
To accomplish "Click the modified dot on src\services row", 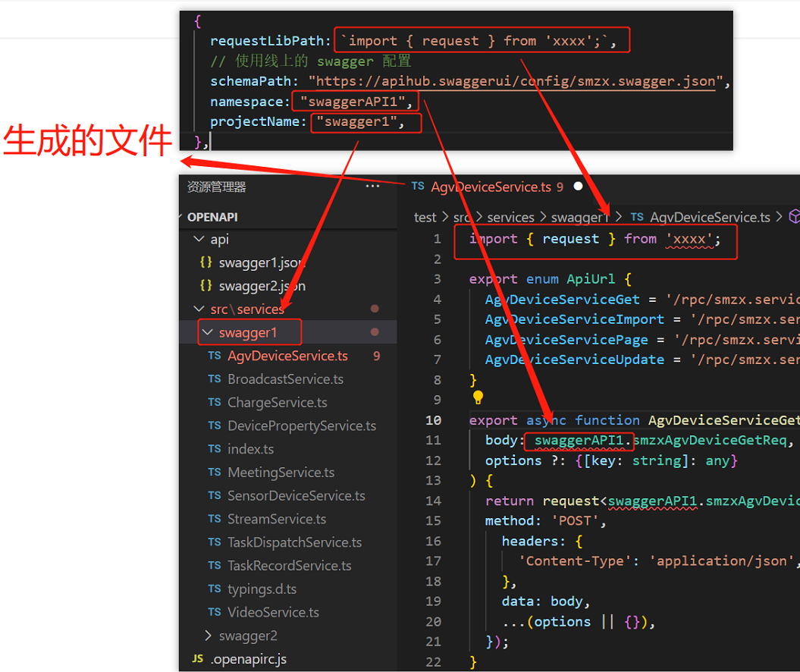I will click(x=375, y=309).
